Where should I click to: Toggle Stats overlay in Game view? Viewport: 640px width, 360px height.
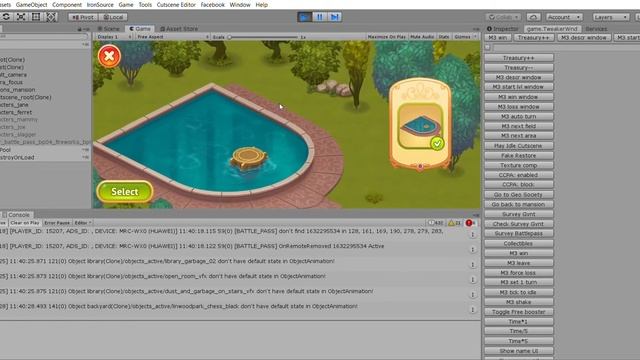(444, 37)
